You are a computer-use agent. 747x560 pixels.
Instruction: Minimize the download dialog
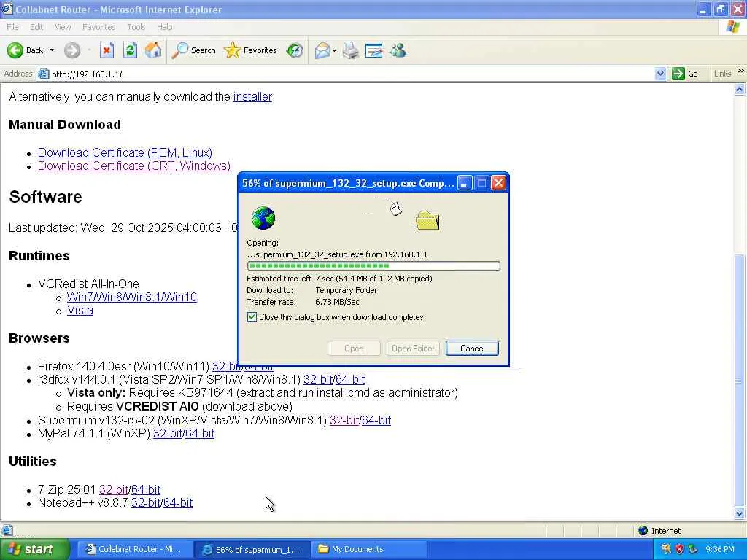(x=464, y=183)
